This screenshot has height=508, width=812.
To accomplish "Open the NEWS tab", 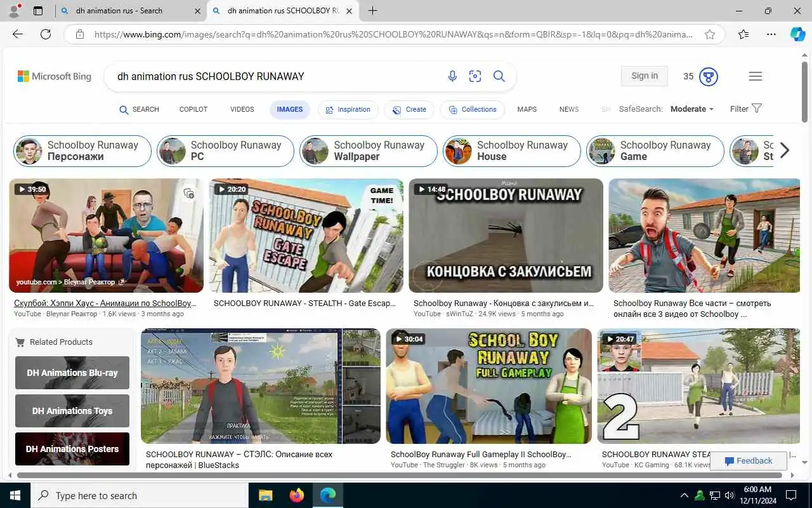I will click(x=569, y=109).
